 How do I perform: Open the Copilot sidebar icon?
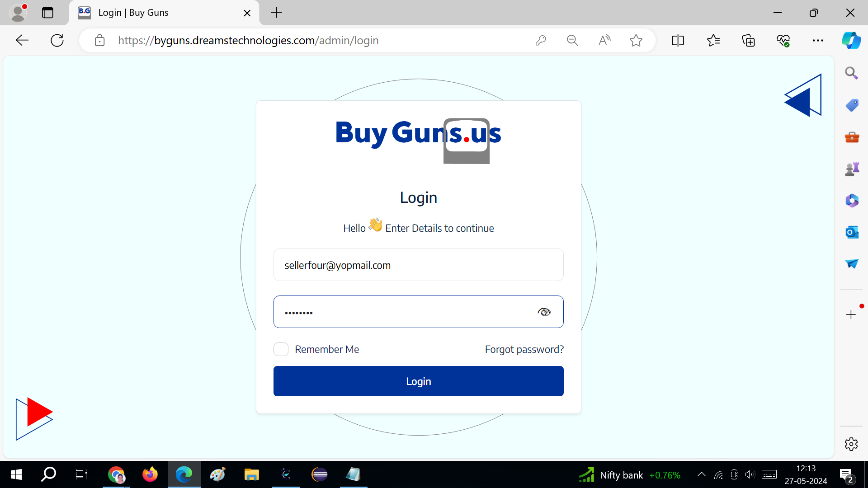851,40
